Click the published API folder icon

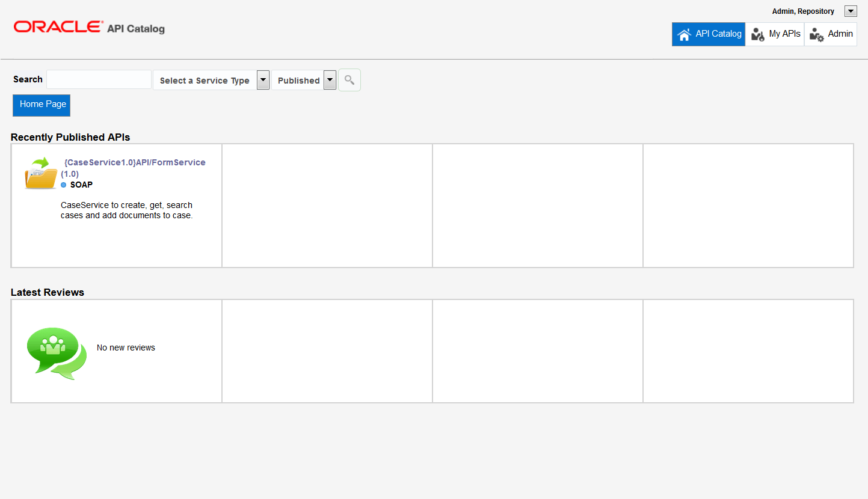coord(40,173)
